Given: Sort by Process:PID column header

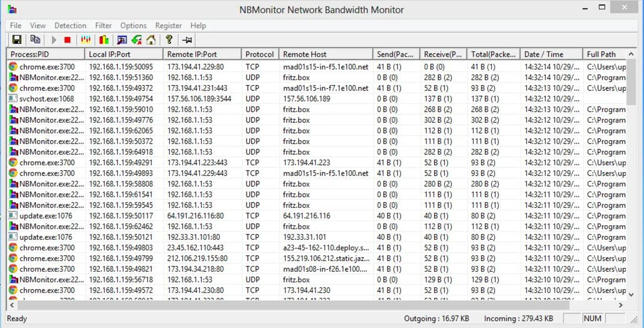Looking at the screenshot, I should [46, 54].
